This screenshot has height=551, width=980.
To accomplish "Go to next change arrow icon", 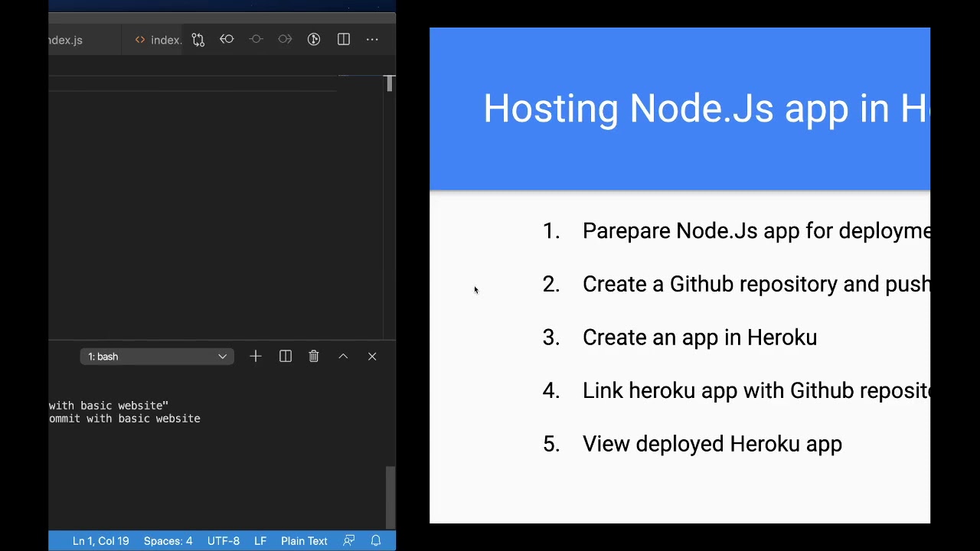I will pos(285,39).
